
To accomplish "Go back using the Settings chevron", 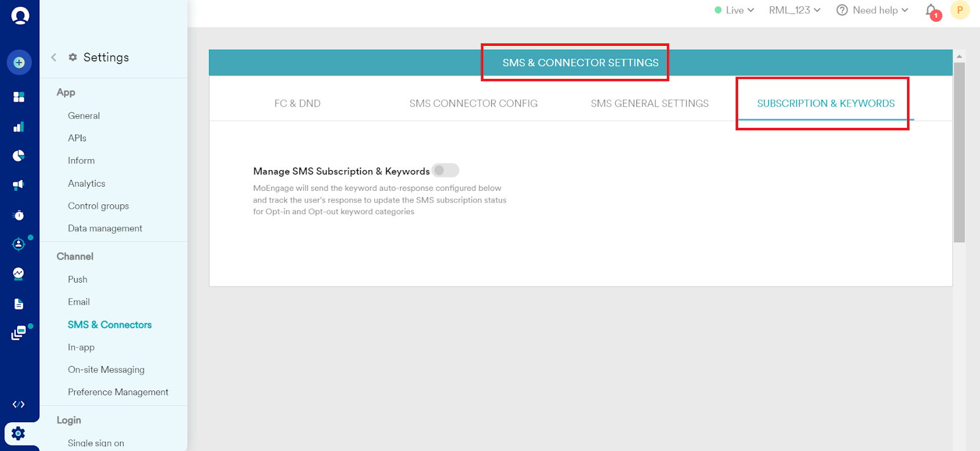I will 54,58.
